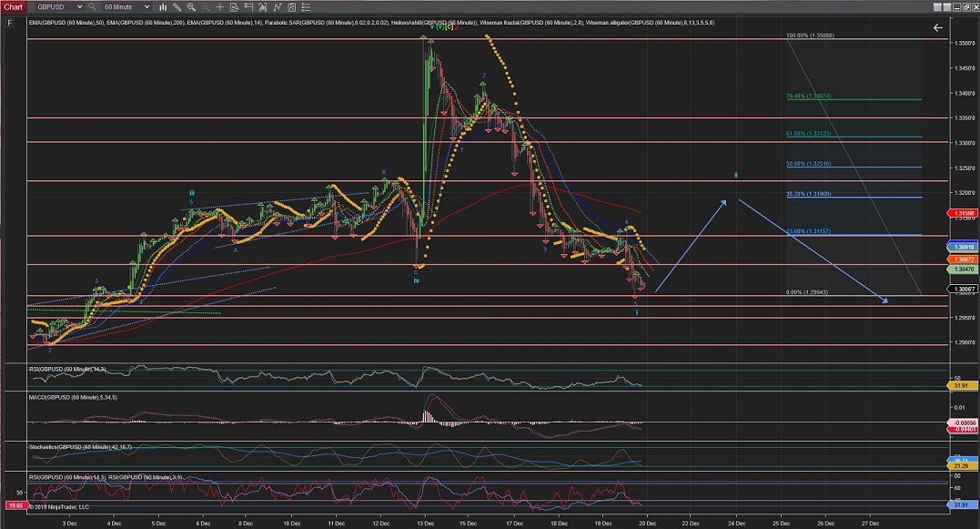Open the indicators icon in toolbar
This screenshot has width=980, height=529.
point(261,6)
